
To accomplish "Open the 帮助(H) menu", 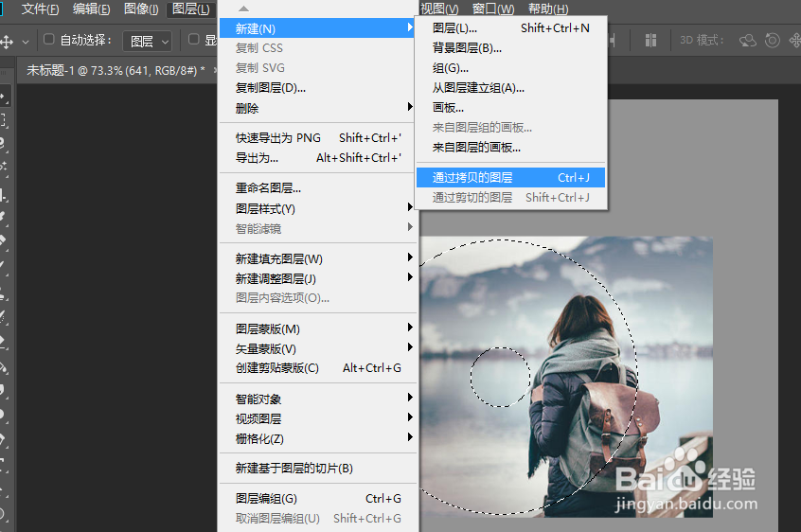I will tap(547, 9).
